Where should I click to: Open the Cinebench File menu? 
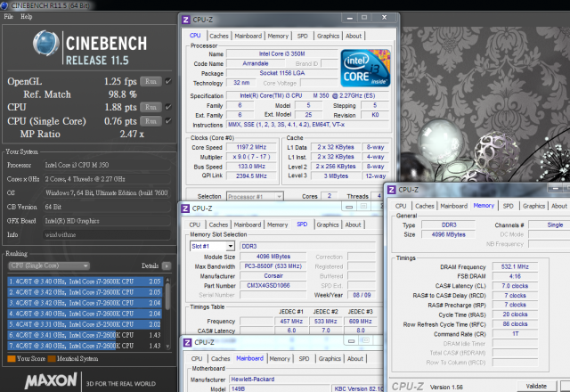[8, 16]
